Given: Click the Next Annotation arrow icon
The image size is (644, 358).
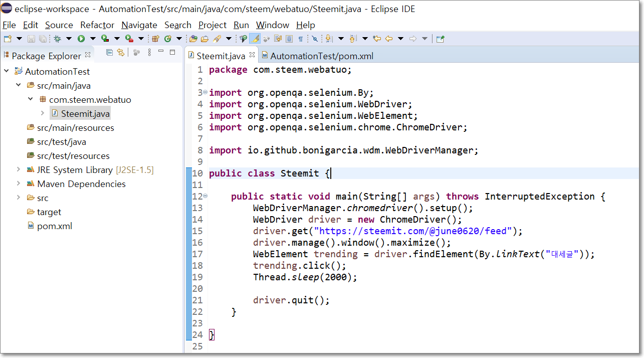Looking at the screenshot, I should coord(329,39).
